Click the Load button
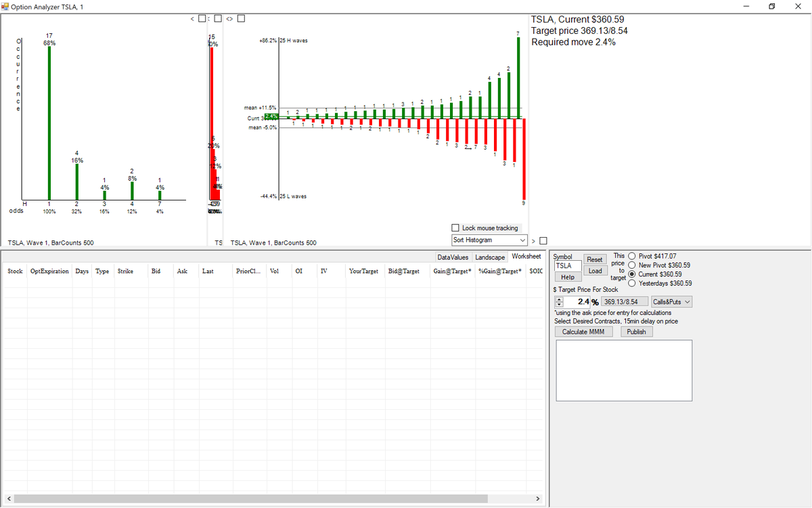 (x=595, y=271)
